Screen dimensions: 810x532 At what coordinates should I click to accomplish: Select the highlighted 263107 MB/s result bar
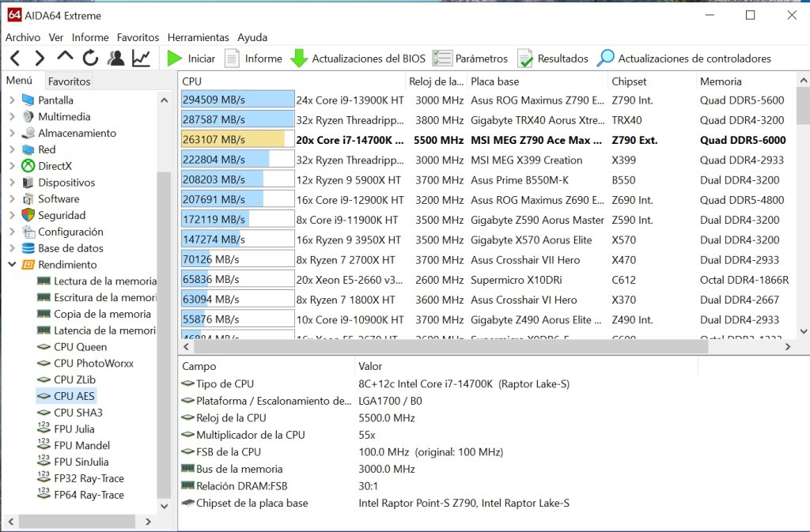pyautogui.click(x=237, y=139)
